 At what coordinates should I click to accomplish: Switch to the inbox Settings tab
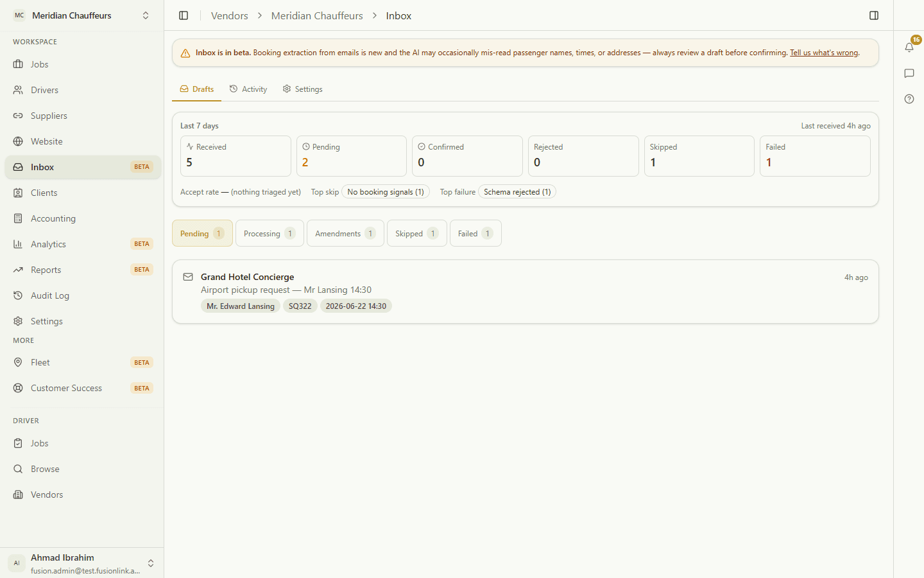click(302, 89)
